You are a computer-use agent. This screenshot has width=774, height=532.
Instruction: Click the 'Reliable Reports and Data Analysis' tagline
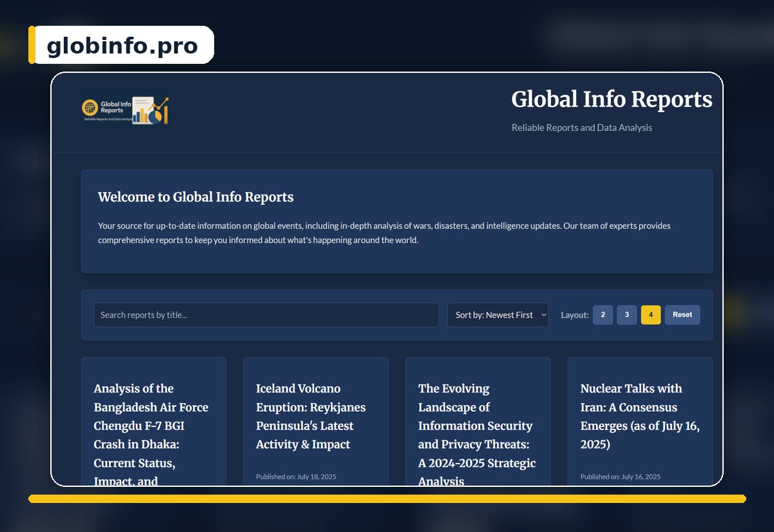(x=582, y=128)
